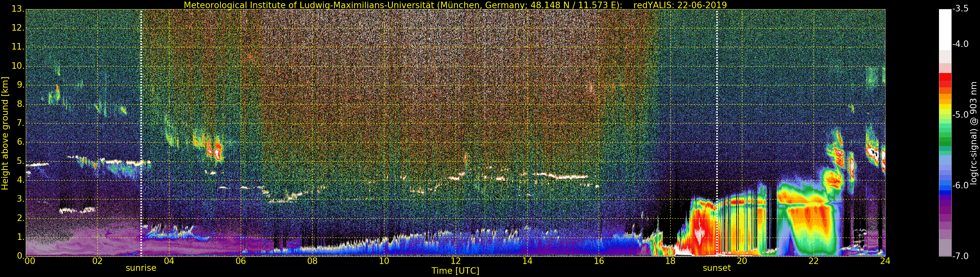Click colorbar tick label '-4.0'
Image resolution: width=980 pixels, height=277 pixels.
tap(961, 44)
